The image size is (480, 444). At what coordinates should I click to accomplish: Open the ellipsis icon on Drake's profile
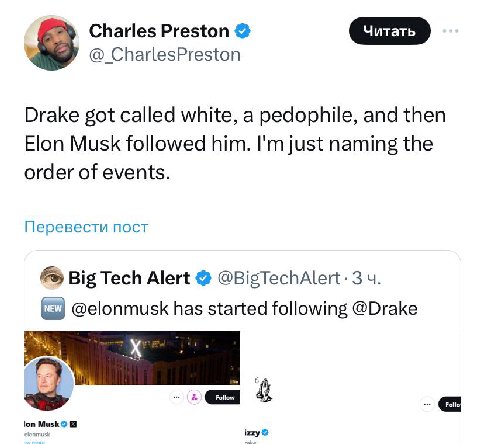pos(427,404)
